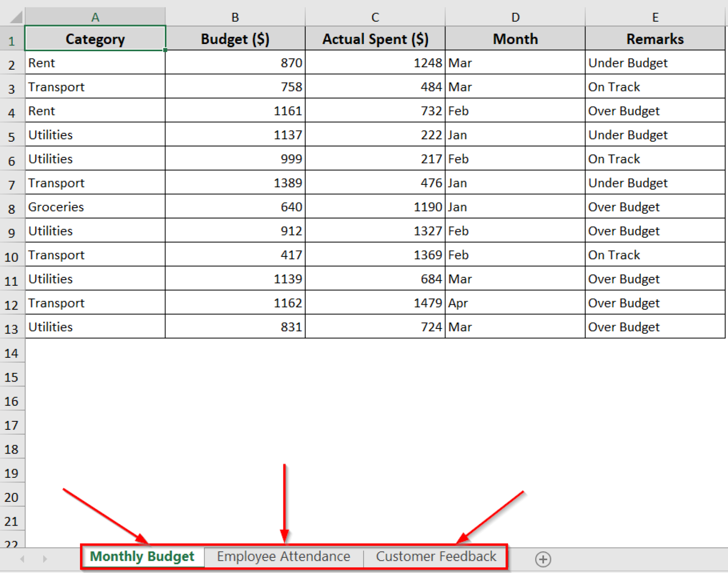Switch to the Customer Feedback sheet
Viewport: 728px width, 573px height.
(435, 556)
